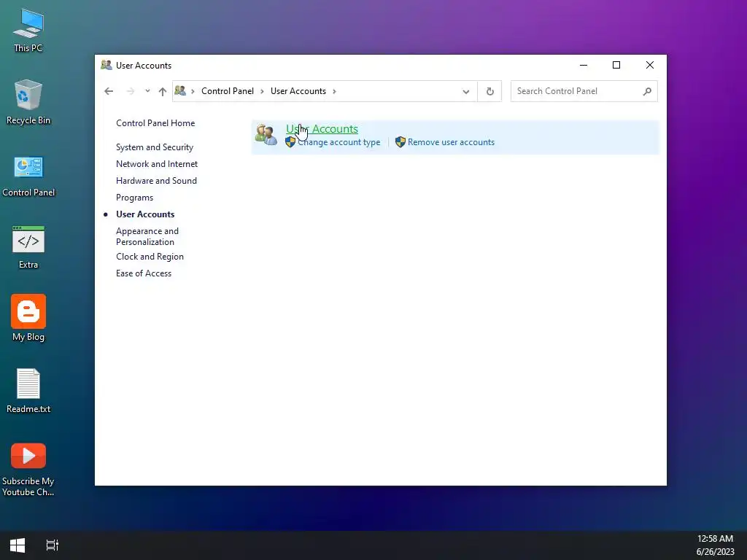Open Appearance and Personalization category
747x560 pixels.
coord(147,236)
